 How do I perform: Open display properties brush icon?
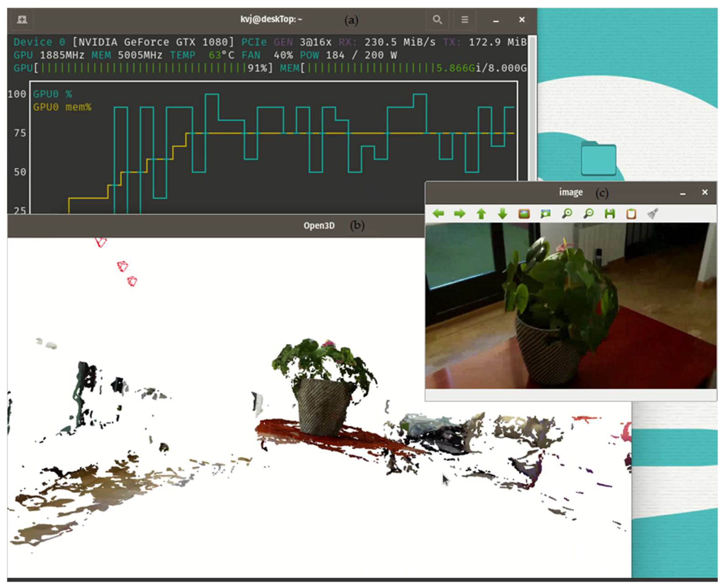point(653,213)
